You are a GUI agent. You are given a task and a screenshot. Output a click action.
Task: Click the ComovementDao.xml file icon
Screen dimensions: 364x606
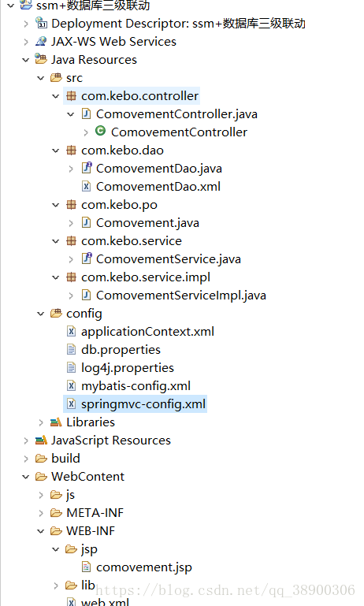(x=86, y=186)
